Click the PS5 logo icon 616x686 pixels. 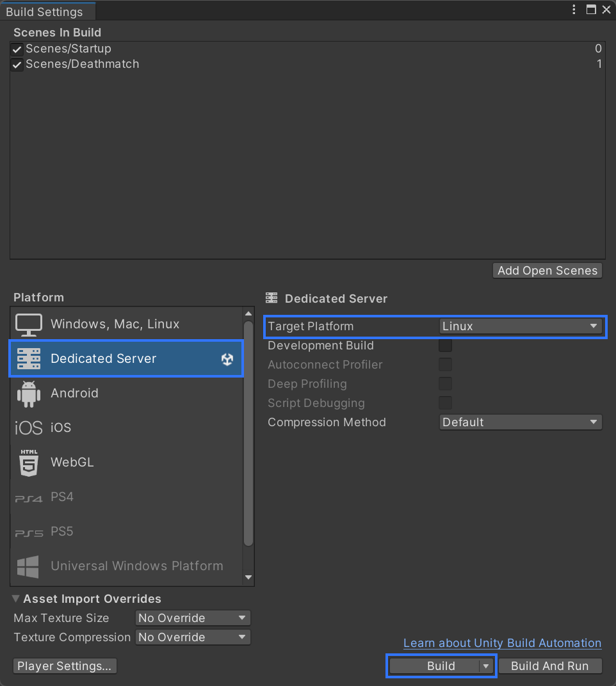(29, 533)
